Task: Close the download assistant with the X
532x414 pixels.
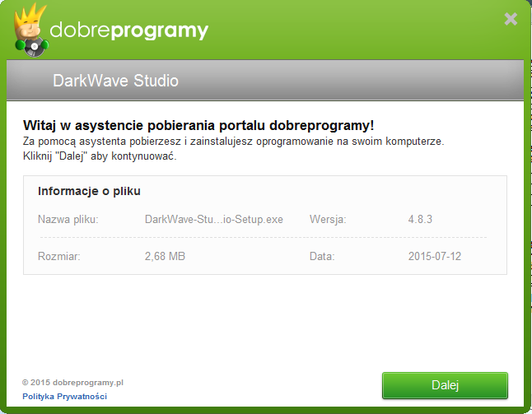Action: pos(511,19)
